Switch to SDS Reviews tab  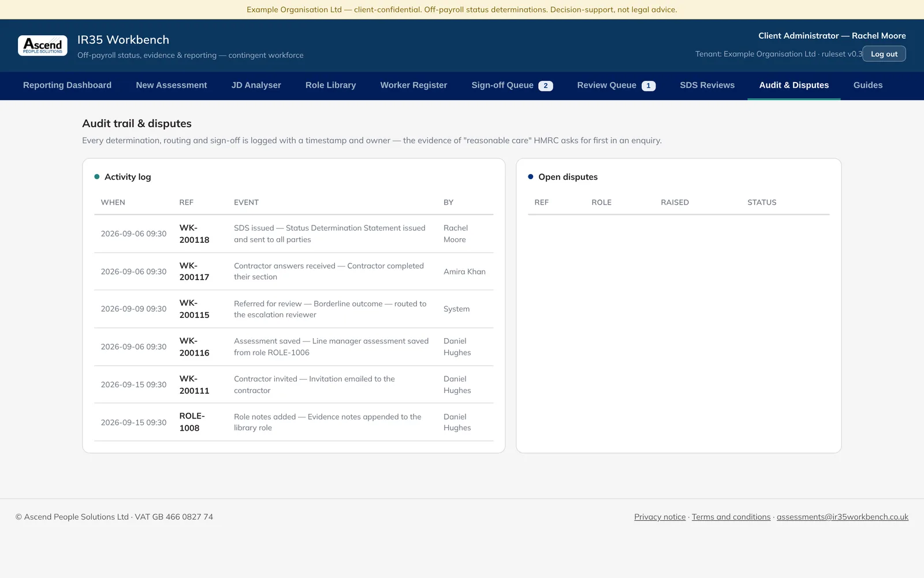coord(707,86)
